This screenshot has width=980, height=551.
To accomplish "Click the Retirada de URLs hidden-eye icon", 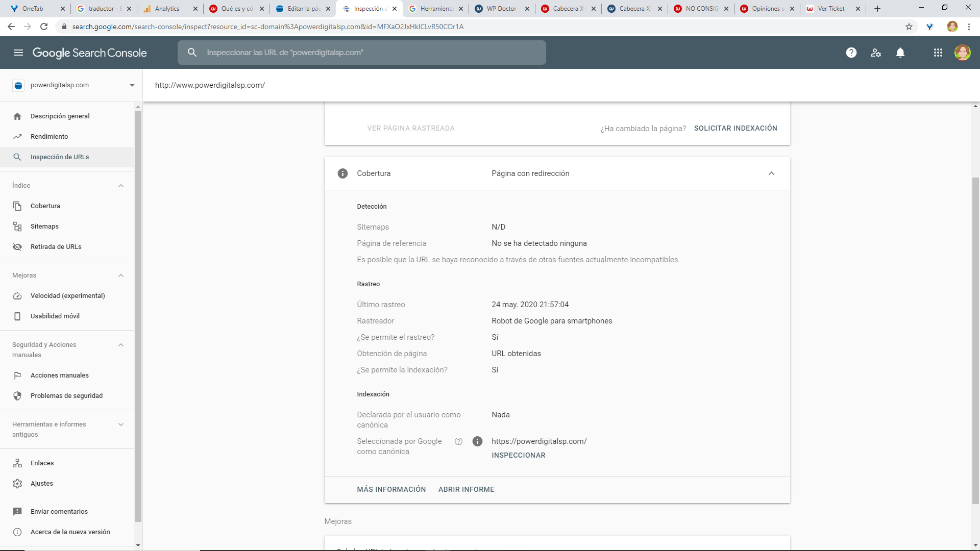I will 17,247.
